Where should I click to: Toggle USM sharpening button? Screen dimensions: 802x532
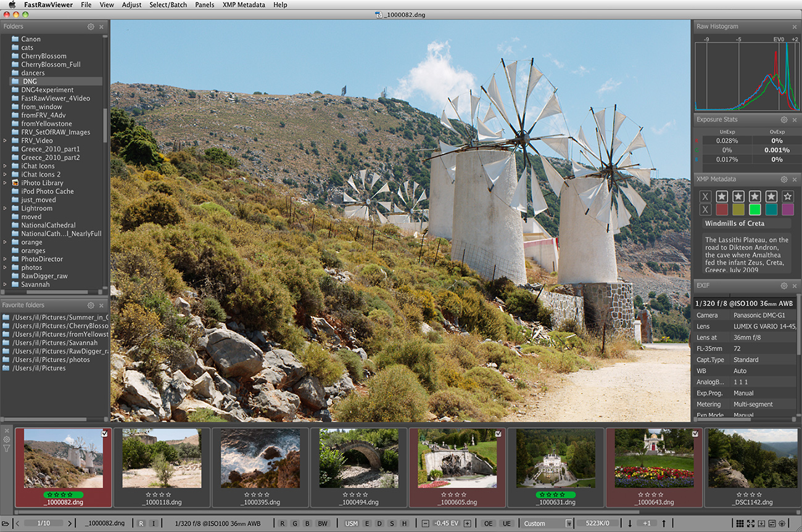tap(351, 523)
